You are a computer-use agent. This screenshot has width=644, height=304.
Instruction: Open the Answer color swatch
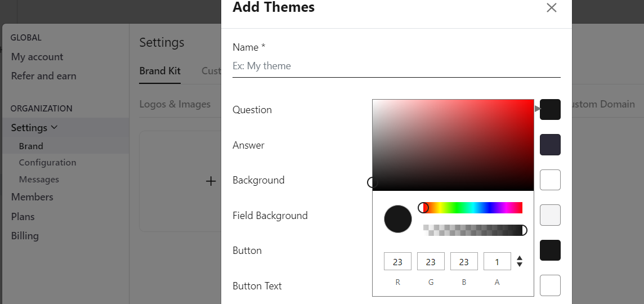tap(550, 145)
